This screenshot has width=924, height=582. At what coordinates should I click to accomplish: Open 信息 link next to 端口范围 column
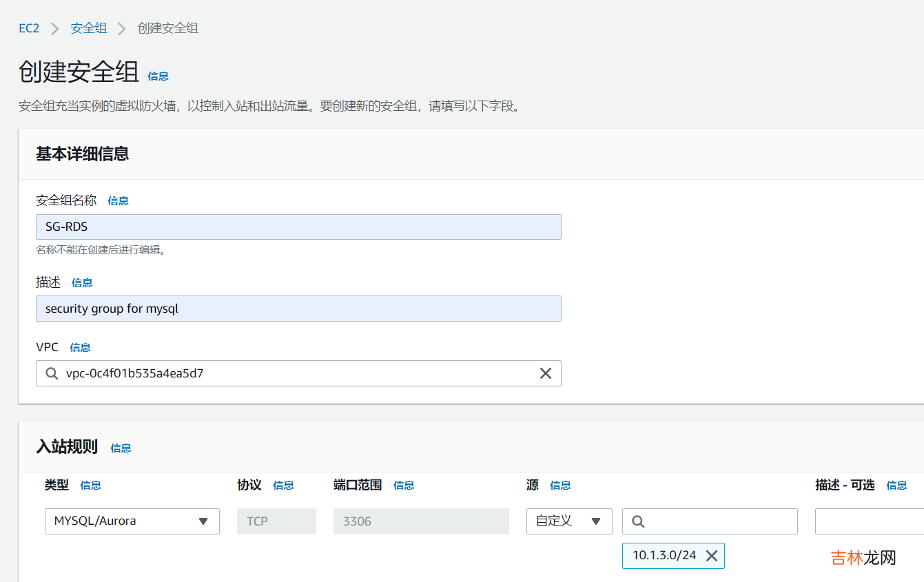point(404,486)
